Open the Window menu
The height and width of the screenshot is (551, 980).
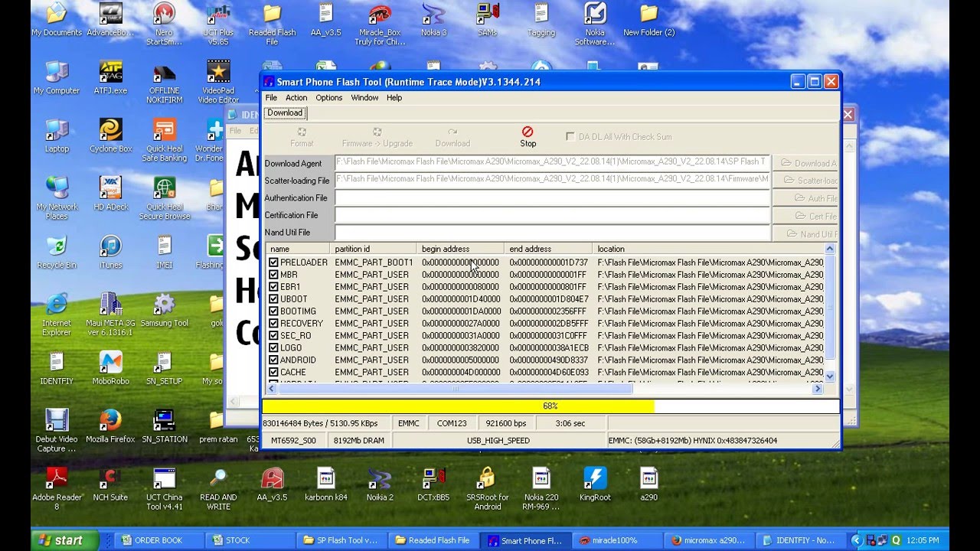[364, 98]
